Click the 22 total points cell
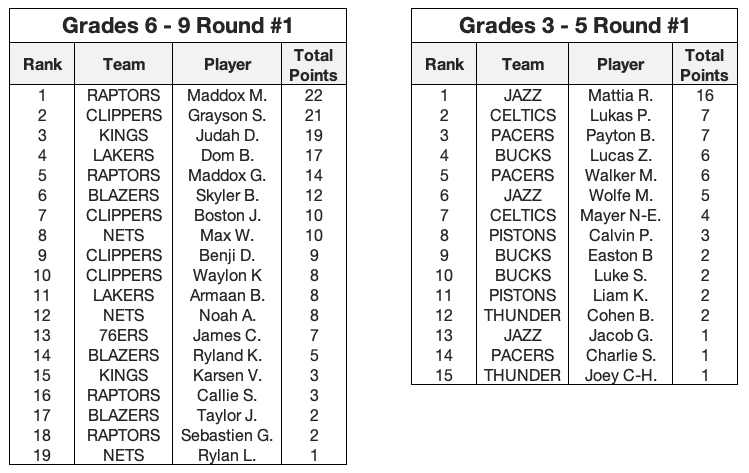 pos(314,96)
